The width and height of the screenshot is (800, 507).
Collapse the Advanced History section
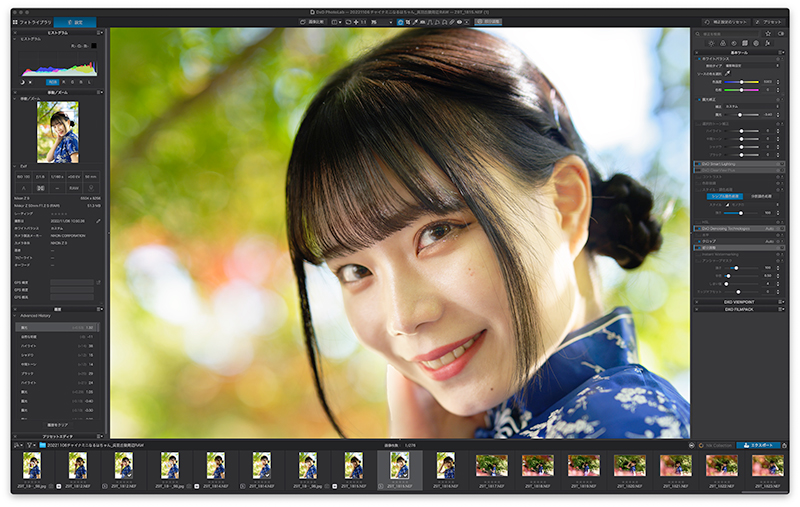15,316
